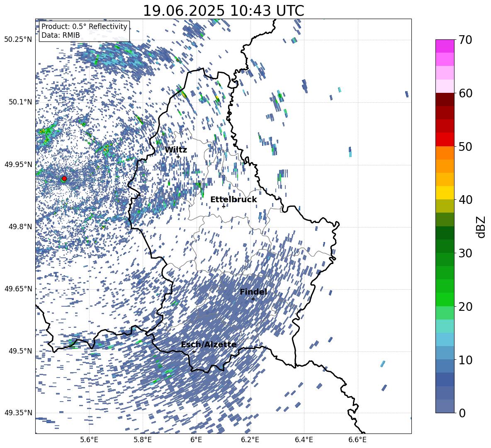Click the 0 colorbar tick label
This screenshot has height=448, width=491.
(462, 413)
